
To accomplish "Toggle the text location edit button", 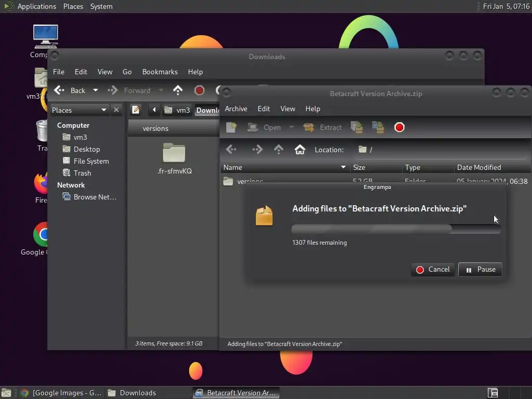I will [136, 110].
